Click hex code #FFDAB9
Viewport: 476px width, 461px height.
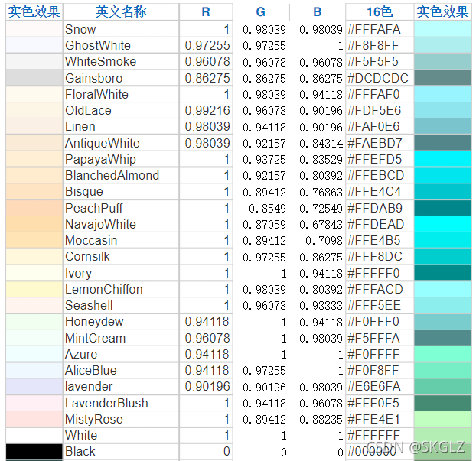click(x=375, y=208)
